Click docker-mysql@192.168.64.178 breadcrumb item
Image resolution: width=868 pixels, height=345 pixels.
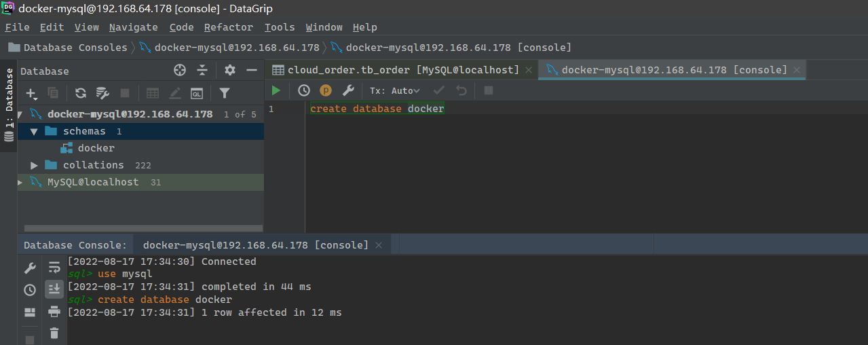tap(229, 48)
